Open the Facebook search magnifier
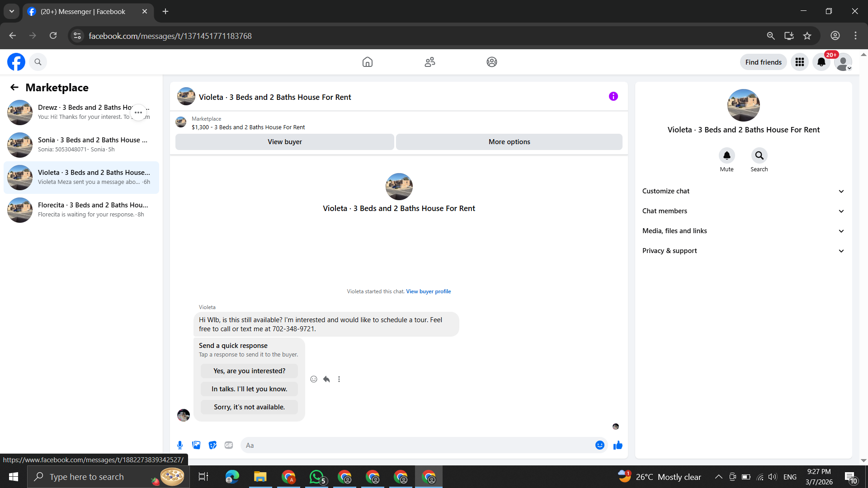Viewport: 868px width, 488px height. (x=38, y=62)
